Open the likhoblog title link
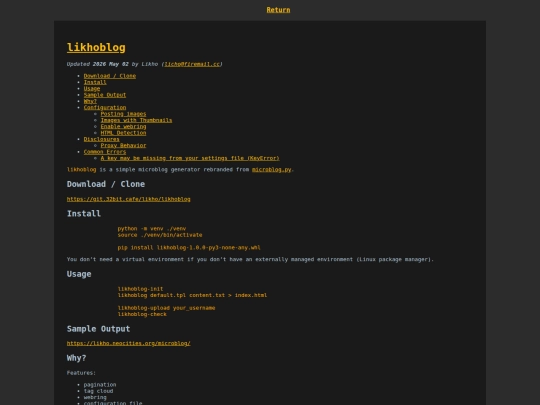 (96, 48)
